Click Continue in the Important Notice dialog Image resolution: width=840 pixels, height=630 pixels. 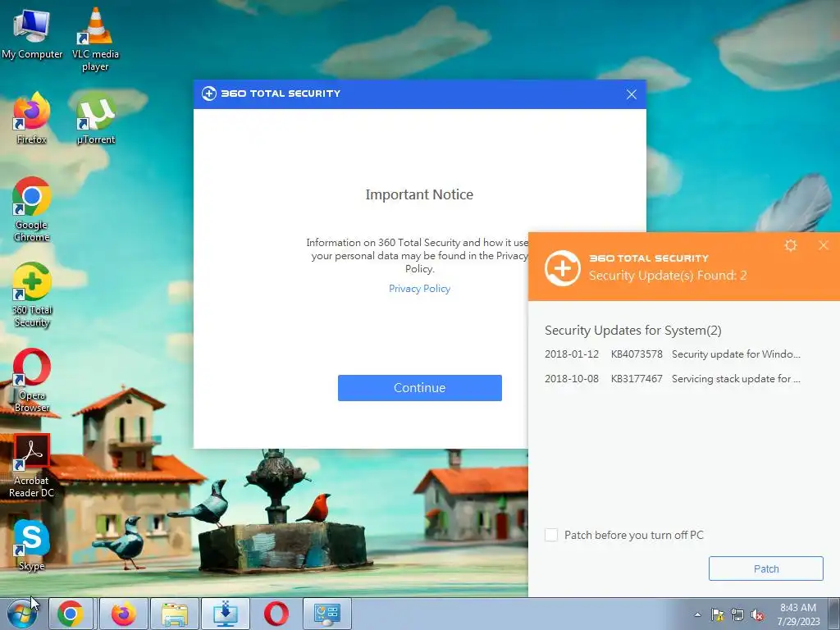[419, 388]
